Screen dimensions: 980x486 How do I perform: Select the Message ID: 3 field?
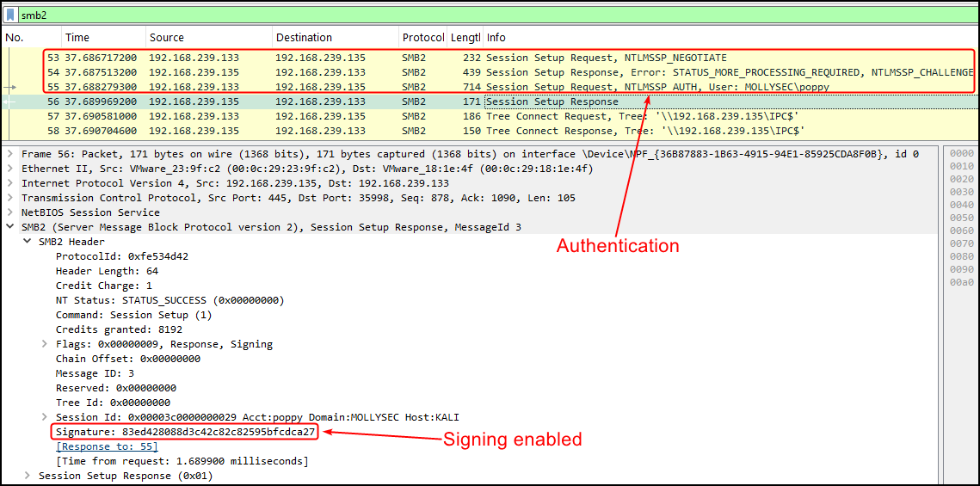[95, 373]
